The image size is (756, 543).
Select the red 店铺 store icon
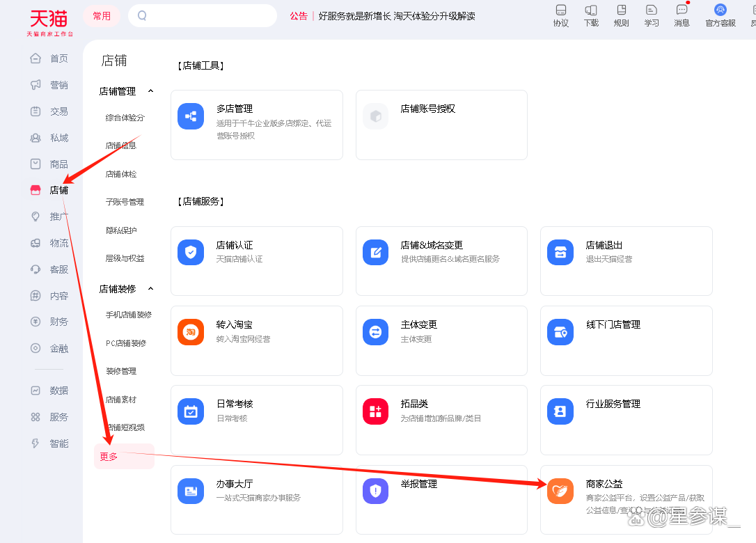[x=36, y=190]
